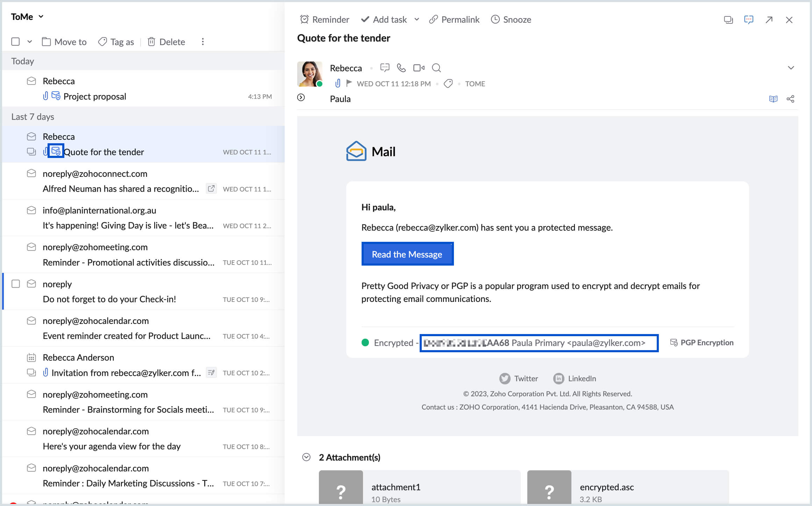Expand email header details chevron

click(791, 68)
